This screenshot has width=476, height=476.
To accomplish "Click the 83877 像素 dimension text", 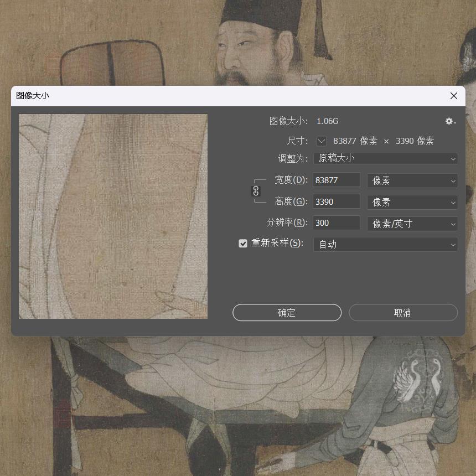I will (355, 141).
